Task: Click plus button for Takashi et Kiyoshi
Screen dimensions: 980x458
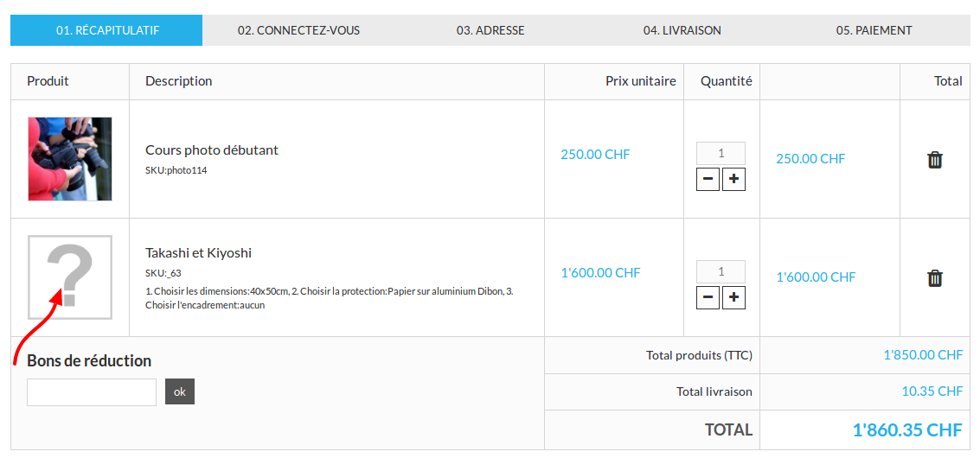Action: (x=733, y=297)
